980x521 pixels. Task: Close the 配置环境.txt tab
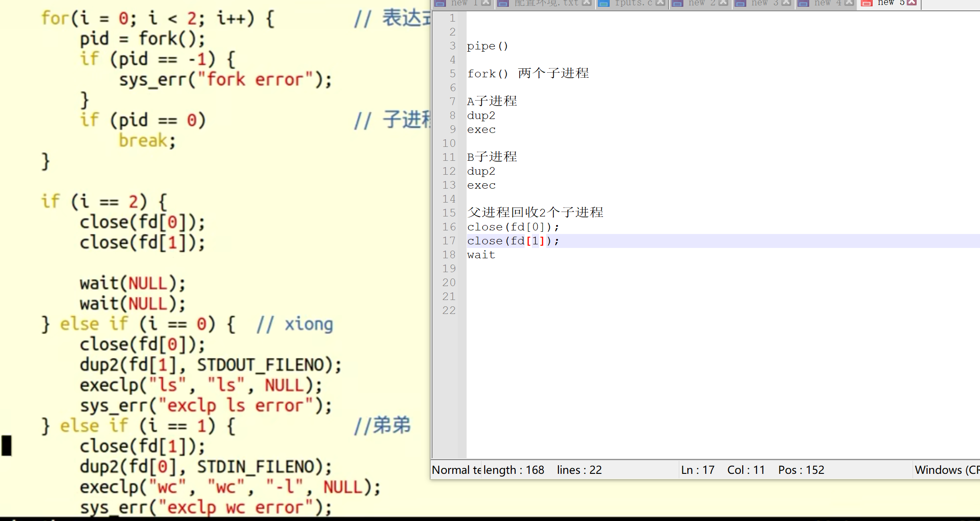[587, 3]
